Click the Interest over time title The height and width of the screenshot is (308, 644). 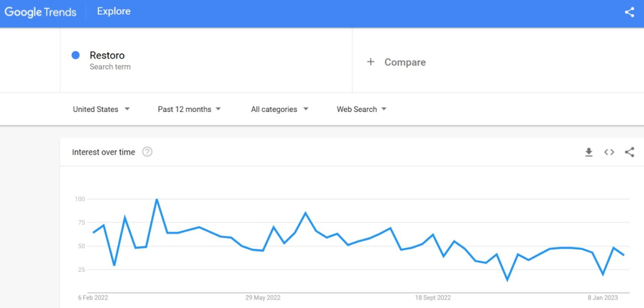point(104,152)
